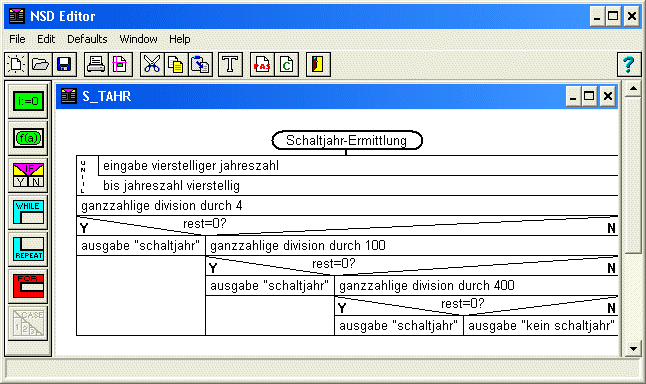Insert WHILE loop block

click(28, 212)
